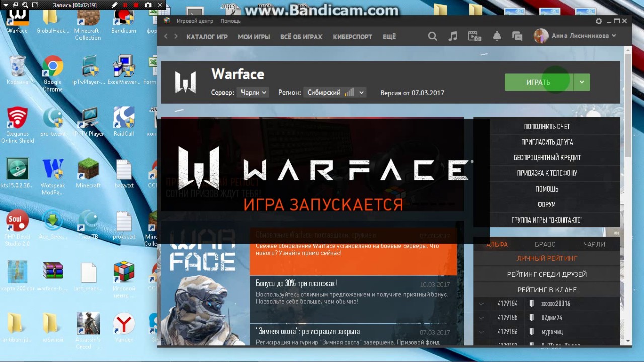Go to the МОИ ИГРЫ tab
This screenshot has width=644, height=362.
coord(254,37)
